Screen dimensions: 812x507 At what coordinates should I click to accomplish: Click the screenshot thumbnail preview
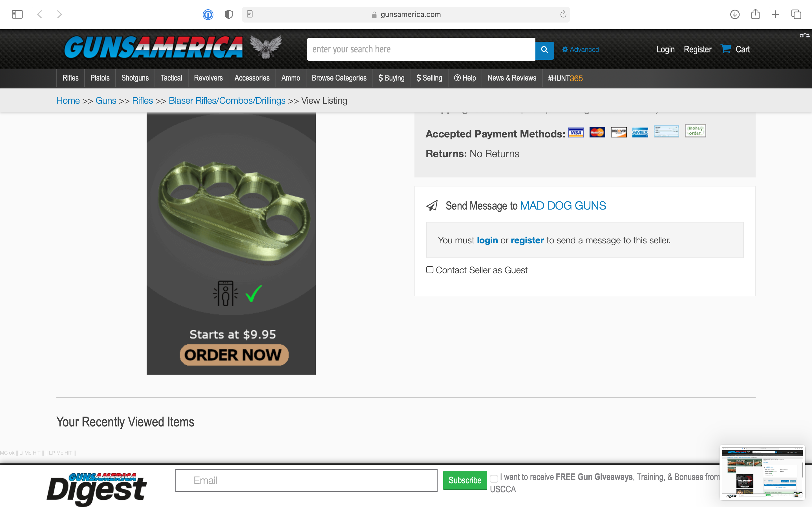[762, 472]
